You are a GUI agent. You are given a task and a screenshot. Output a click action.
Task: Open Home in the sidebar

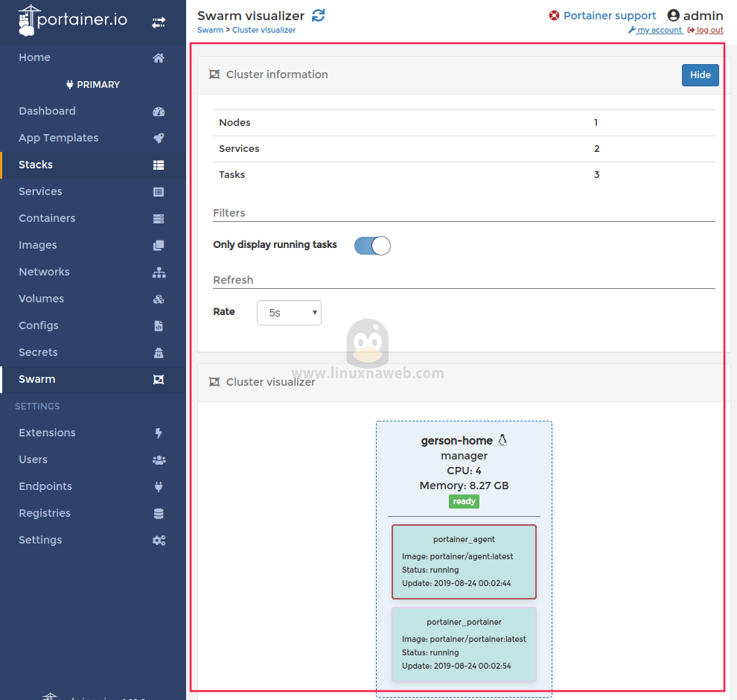pos(93,57)
